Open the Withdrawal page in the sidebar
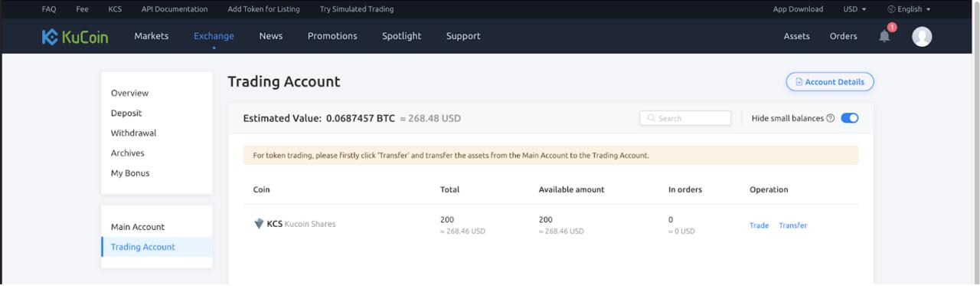 click(133, 133)
